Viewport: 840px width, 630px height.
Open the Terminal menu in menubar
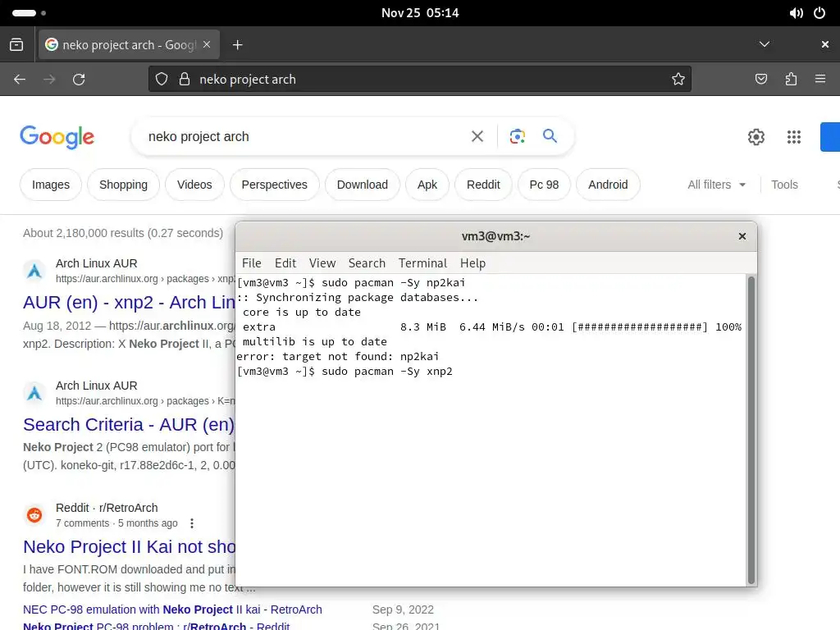(x=422, y=263)
